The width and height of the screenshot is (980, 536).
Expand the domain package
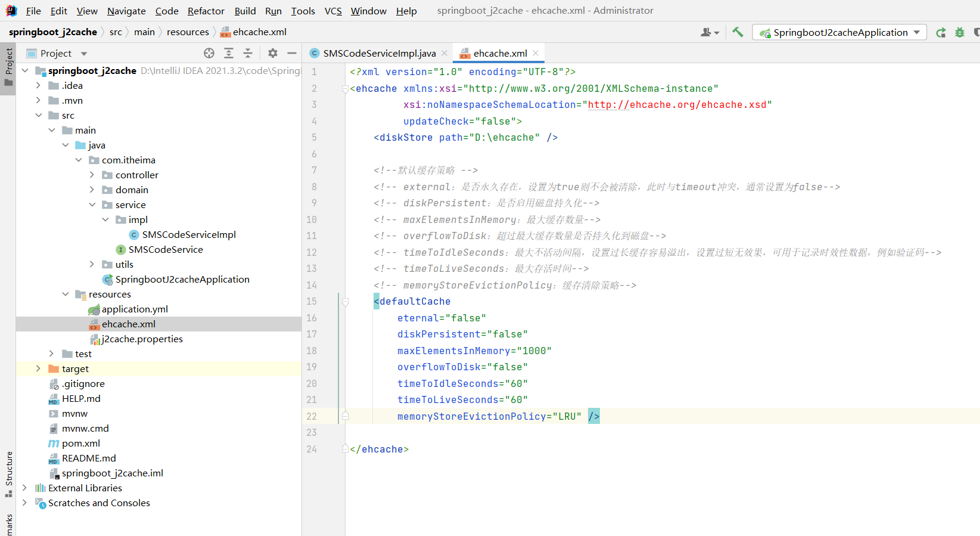[92, 190]
